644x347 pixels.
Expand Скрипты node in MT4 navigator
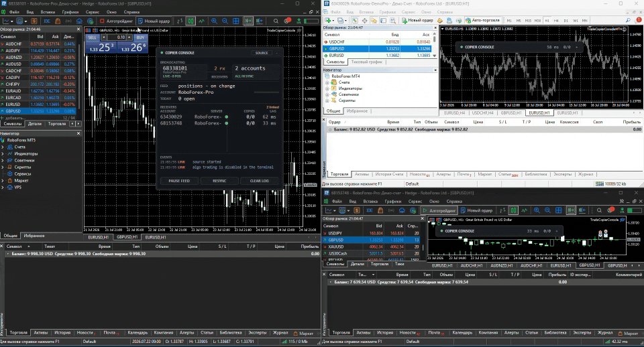tap(327, 100)
